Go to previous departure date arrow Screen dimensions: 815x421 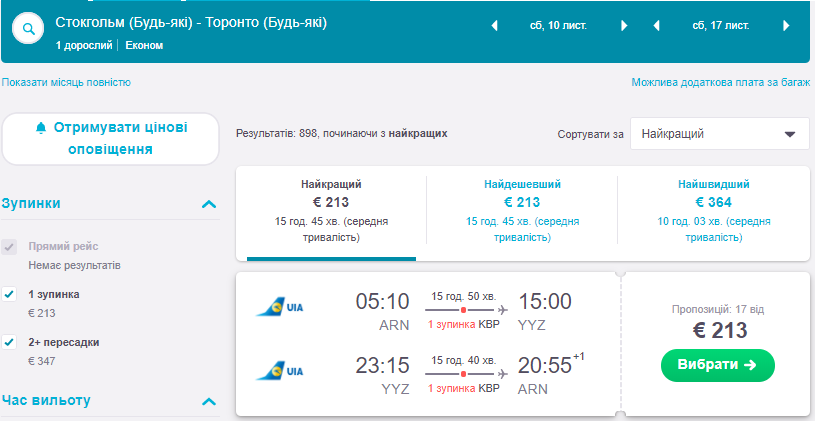point(494,26)
